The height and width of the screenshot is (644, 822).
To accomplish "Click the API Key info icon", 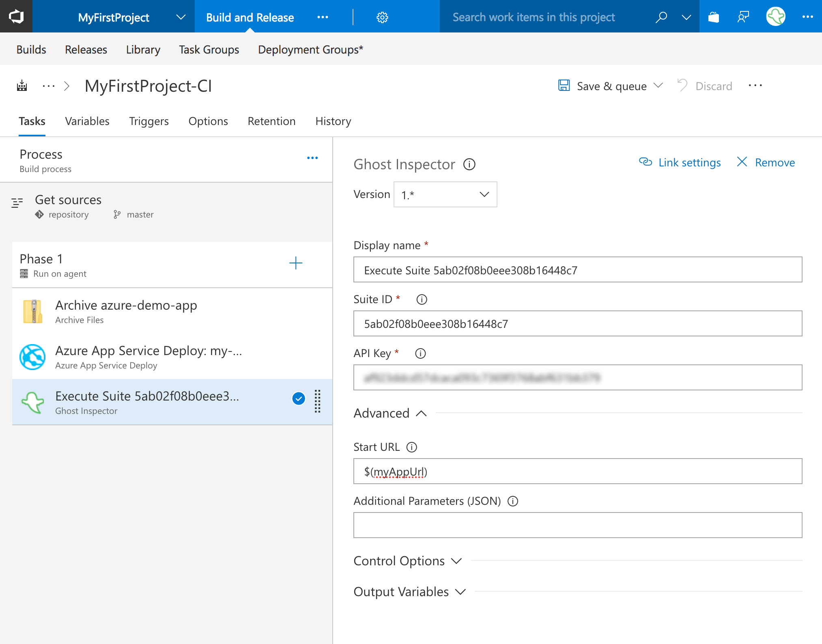I will (x=421, y=353).
